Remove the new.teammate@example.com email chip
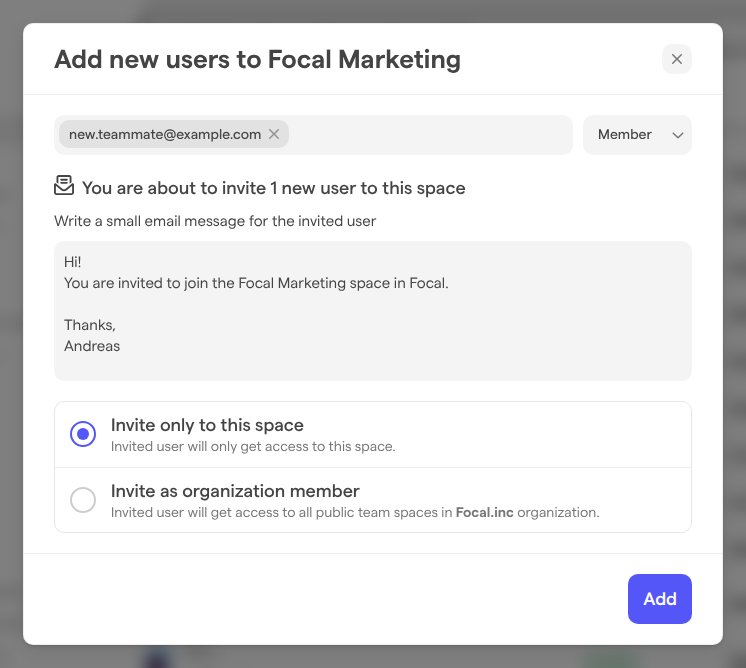The width and height of the screenshot is (746, 668). pos(274,134)
